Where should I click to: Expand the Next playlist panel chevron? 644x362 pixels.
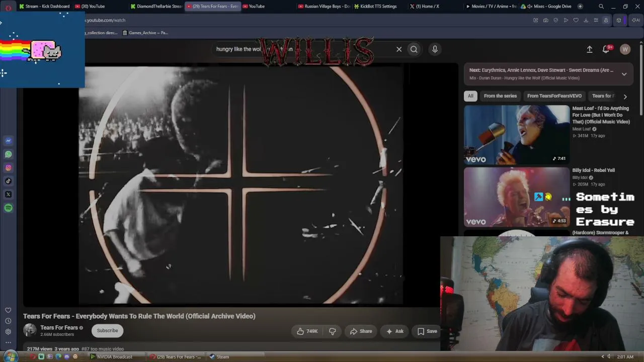(x=624, y=74)
